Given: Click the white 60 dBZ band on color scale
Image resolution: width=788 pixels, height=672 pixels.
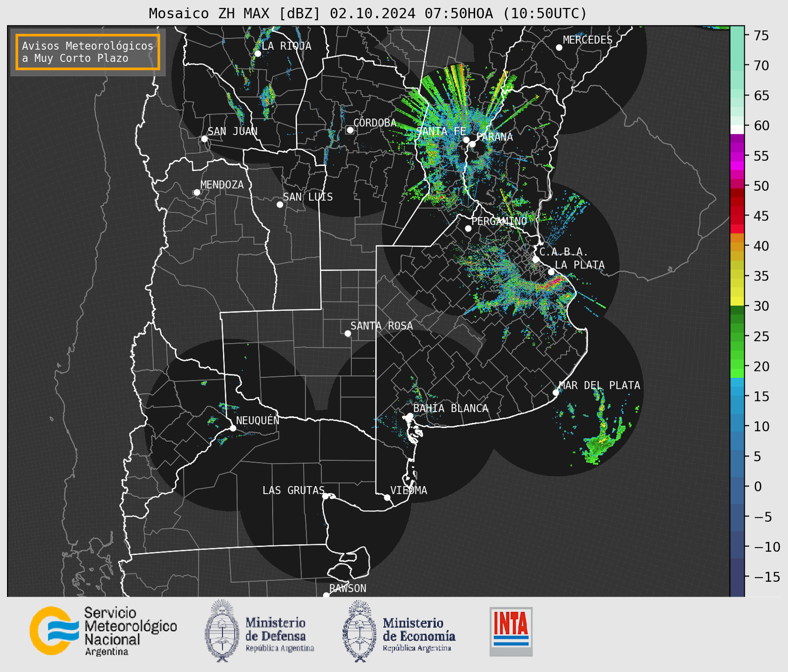Looking at the screenshot, I should tap(737, 129).
